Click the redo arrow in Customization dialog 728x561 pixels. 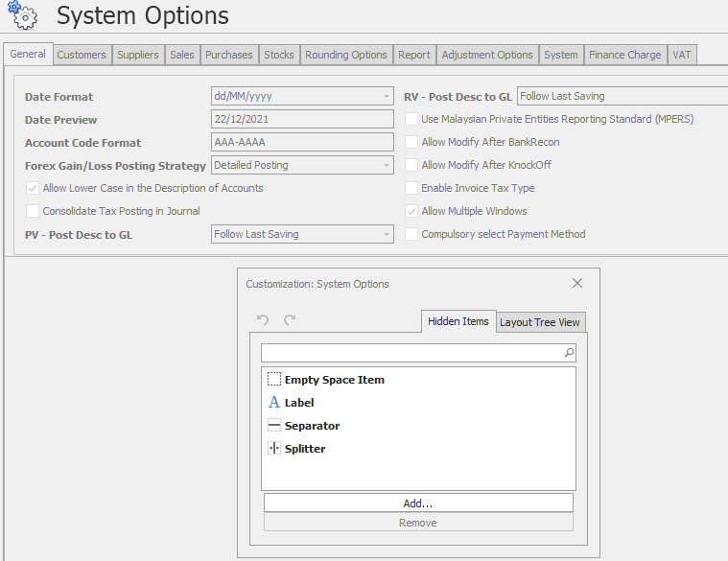[290, 320]
